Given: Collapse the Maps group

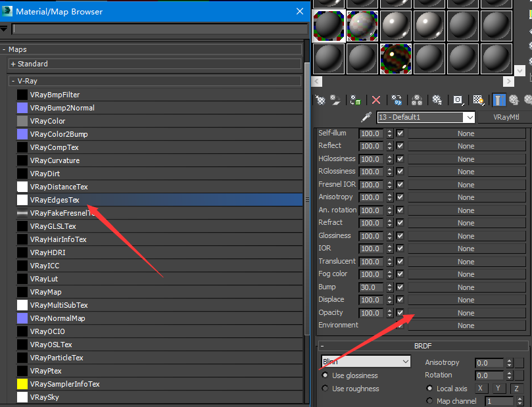Looking at the screenshot, I should [4, 49].
